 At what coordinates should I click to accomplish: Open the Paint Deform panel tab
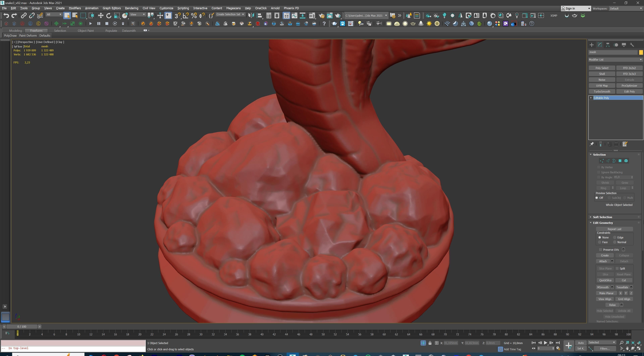coord(28,36)
